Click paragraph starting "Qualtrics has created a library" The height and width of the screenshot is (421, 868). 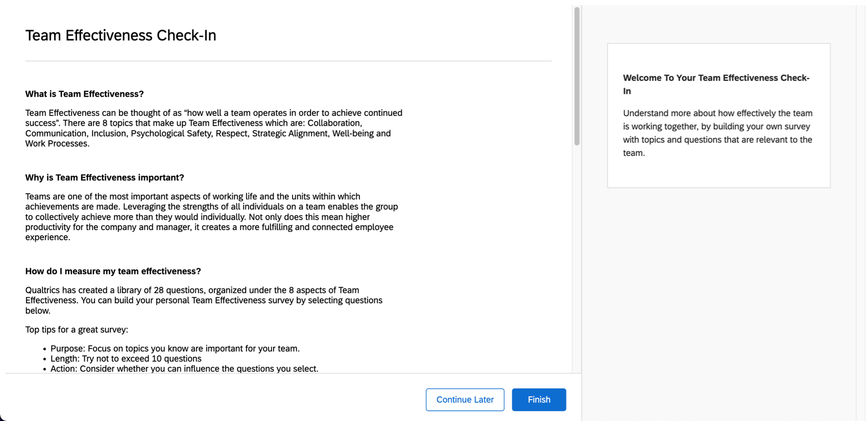tap(204, 300)
